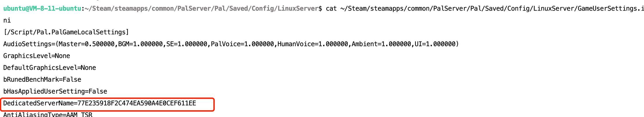The width and height of the screenshot is (644, 117).
Task: Click the ubuntu@VM-8-11-ubuntu prompt text
Action: coord(42,8)
